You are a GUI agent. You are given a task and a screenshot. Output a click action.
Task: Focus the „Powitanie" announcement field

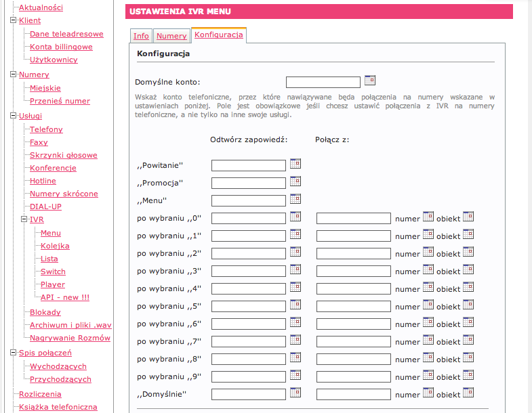coord(248,165)
